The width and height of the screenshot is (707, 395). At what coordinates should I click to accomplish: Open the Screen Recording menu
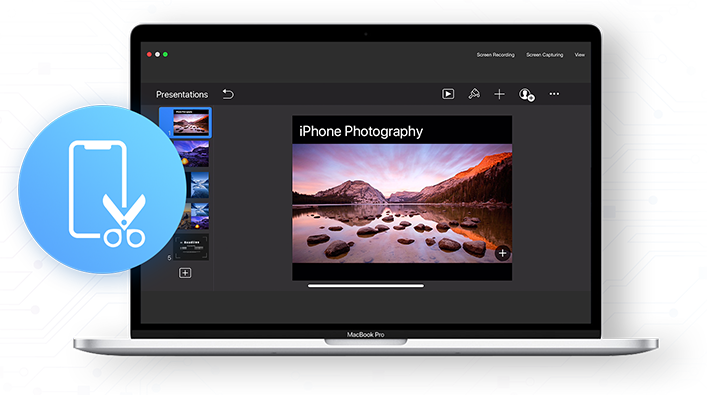[x=495, y=55]
